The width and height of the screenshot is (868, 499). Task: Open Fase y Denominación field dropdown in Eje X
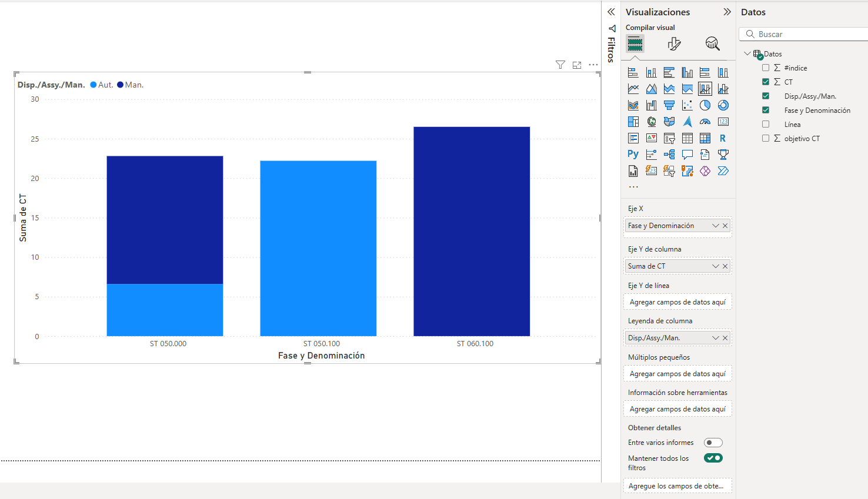pyautogui.click(x=716, y=226)
